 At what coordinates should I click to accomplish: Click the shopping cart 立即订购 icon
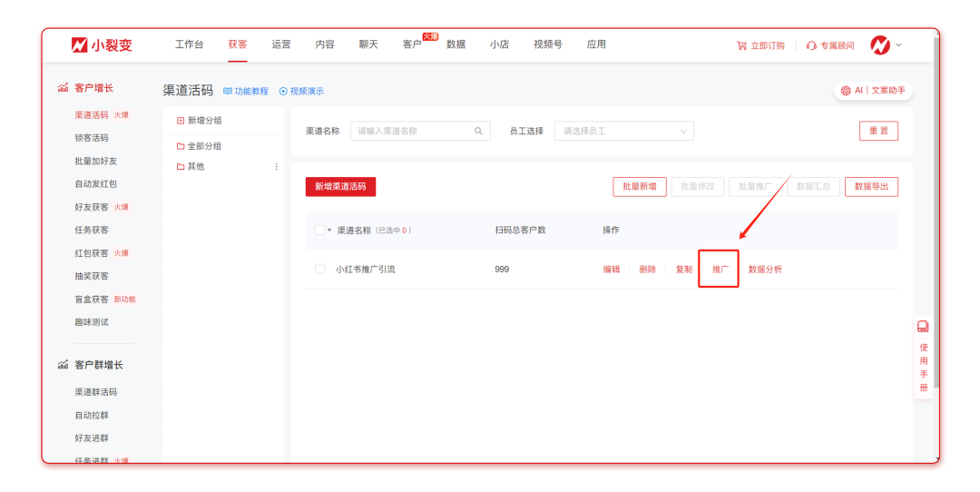click(741, 45)
